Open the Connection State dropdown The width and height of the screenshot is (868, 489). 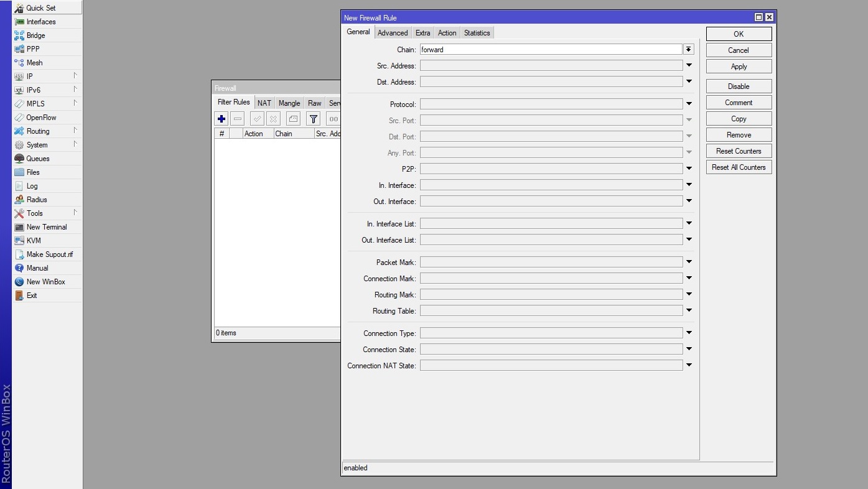pos(688,349)
